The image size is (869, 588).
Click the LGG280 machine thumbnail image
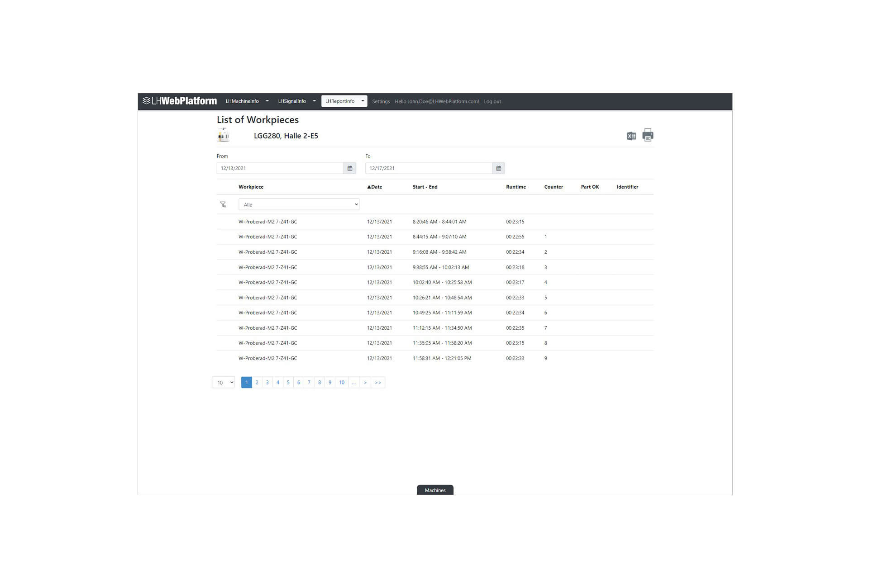[x=224, y=135]
